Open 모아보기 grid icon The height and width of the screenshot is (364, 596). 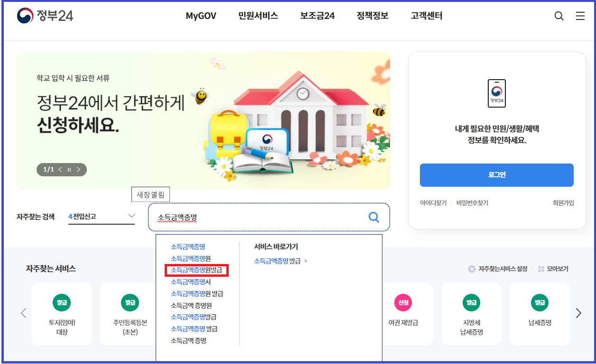[541, 269]
